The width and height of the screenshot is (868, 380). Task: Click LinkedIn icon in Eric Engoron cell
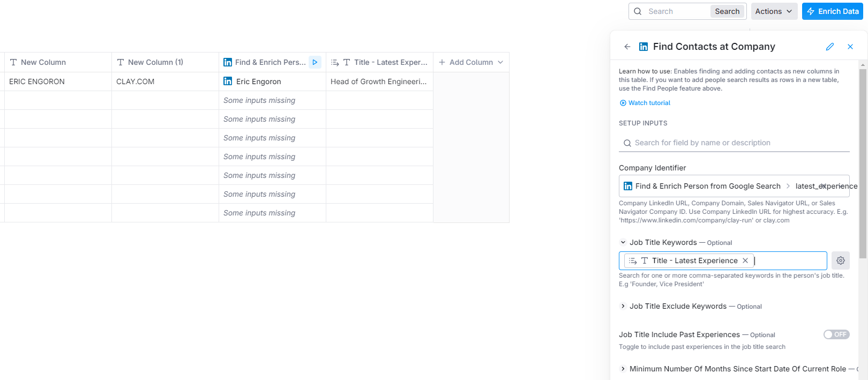point(228,81)
